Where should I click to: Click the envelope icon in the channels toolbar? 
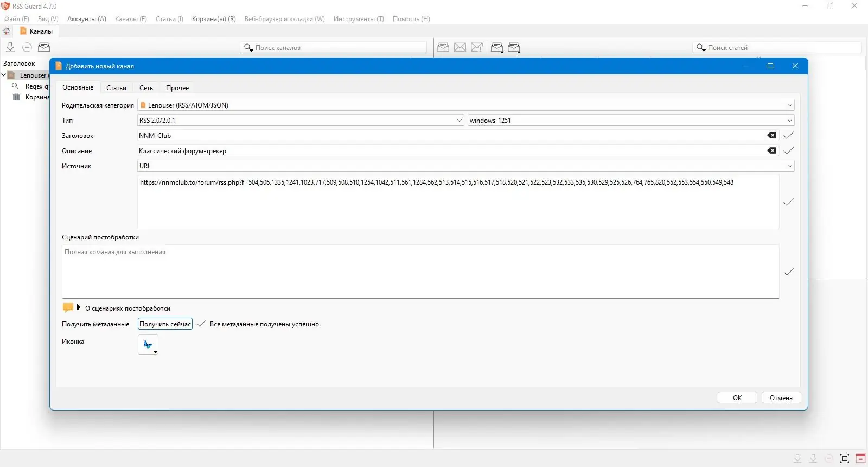pyautogui.click(x=44, y=47)
